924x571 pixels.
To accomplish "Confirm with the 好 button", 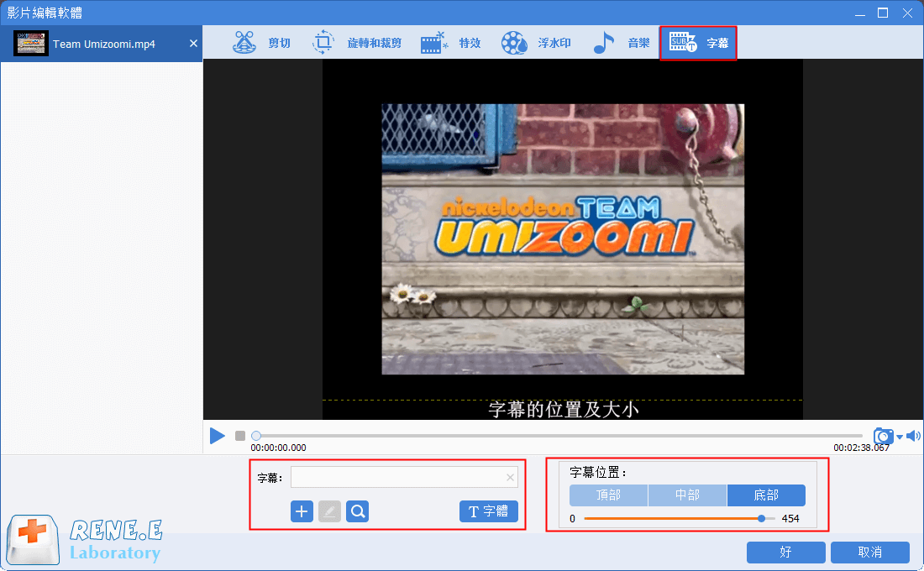I will pos(785,553).
